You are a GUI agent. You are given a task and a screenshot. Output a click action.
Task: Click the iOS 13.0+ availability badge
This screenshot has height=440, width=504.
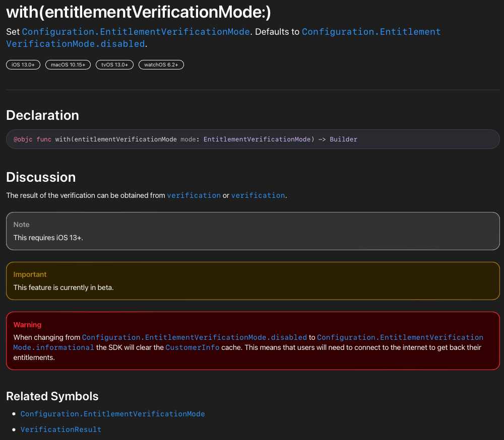click(x=23, y=64)
